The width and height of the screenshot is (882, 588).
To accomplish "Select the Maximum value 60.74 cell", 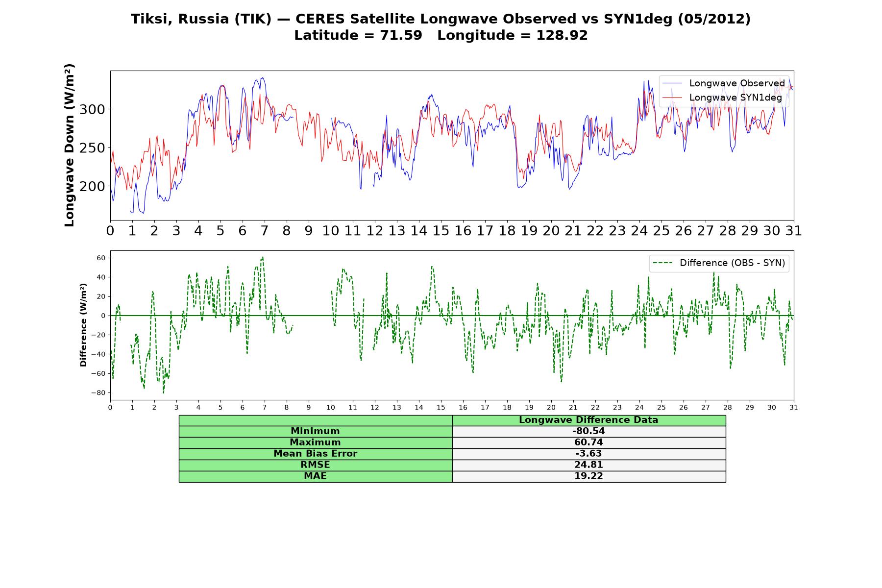I will tap(589, 442).
